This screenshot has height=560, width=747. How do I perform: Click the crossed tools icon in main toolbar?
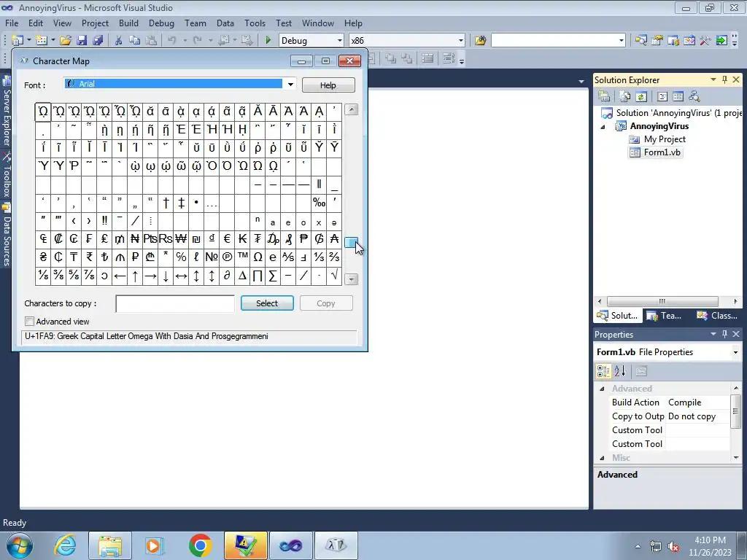[x=705, y=41]
